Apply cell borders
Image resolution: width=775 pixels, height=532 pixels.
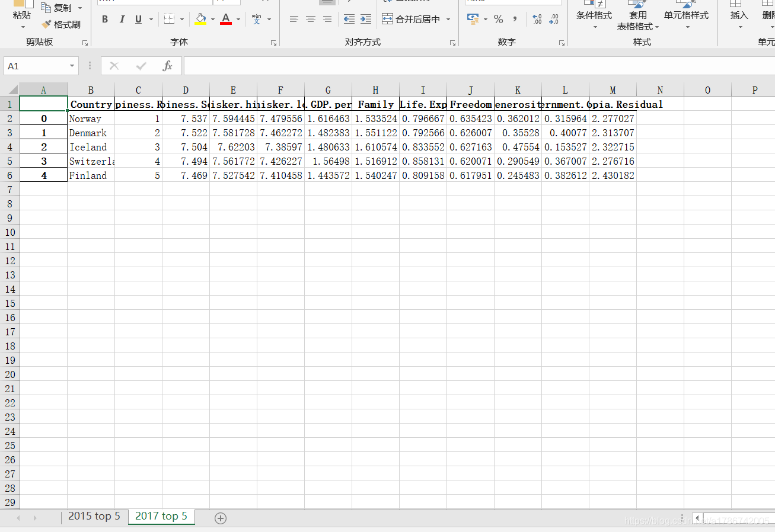(169, 19)
